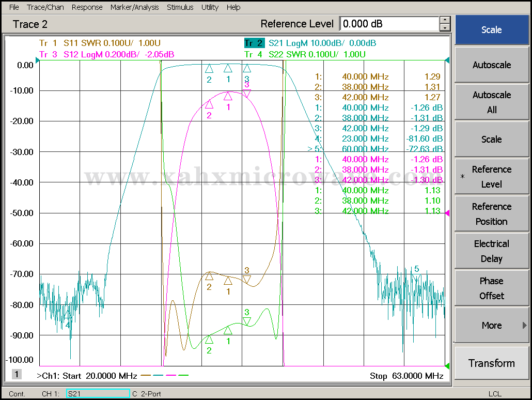Click the LCL status indicator

(x=495, y=394)
